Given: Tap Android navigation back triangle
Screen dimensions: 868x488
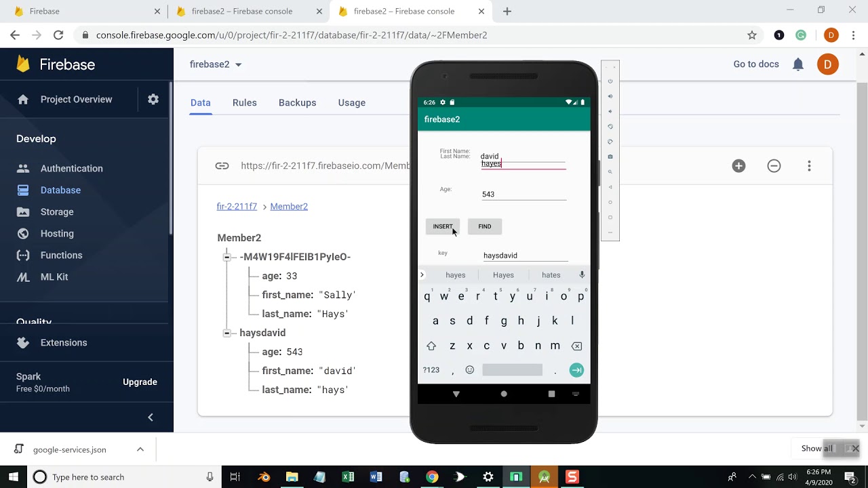Looking at the screenshot, I should coord(456,394).
